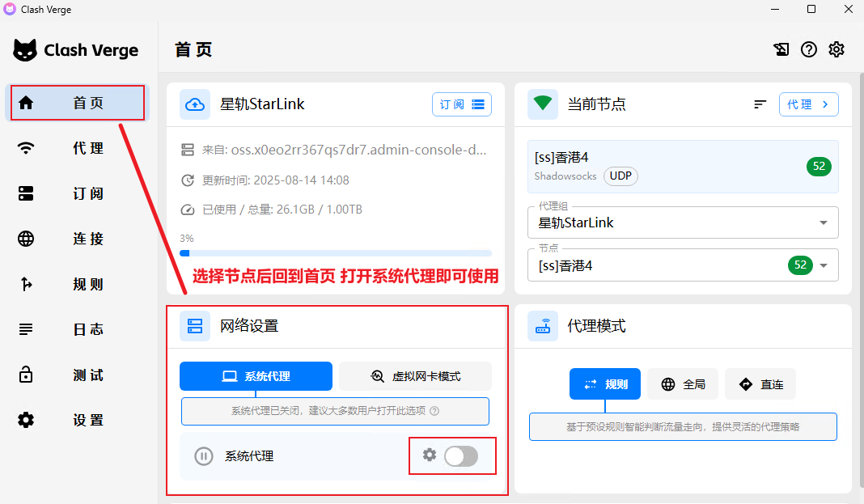Click the 3% usage percentage label
This screenshot has height=504, width=864.
point(187,239)
